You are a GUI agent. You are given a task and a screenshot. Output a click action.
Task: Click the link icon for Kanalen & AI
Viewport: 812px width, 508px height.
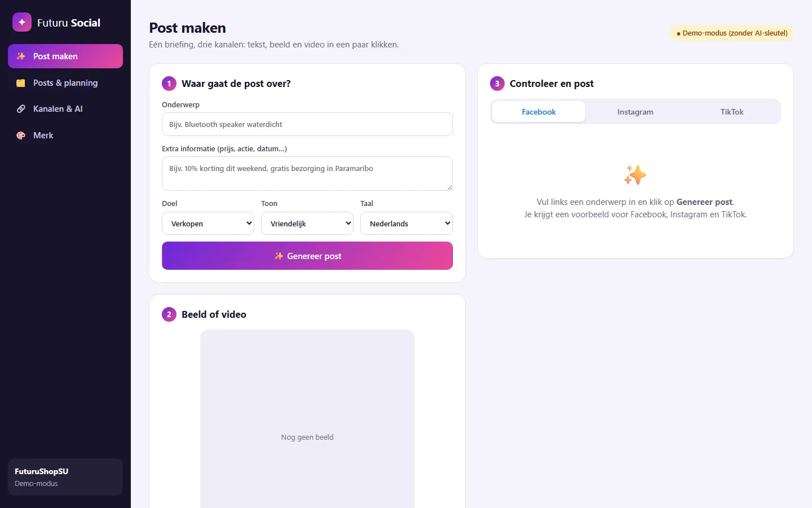[21, 109]
